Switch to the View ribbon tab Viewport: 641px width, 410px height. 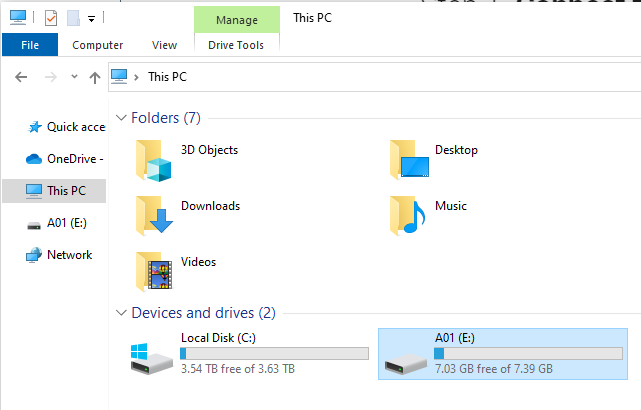click(165, 45)
